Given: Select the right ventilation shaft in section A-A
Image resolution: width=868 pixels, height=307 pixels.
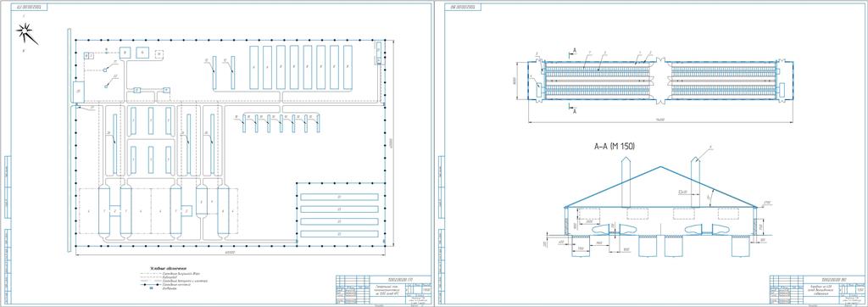Looking at the screenshot, I should point(695,181).
